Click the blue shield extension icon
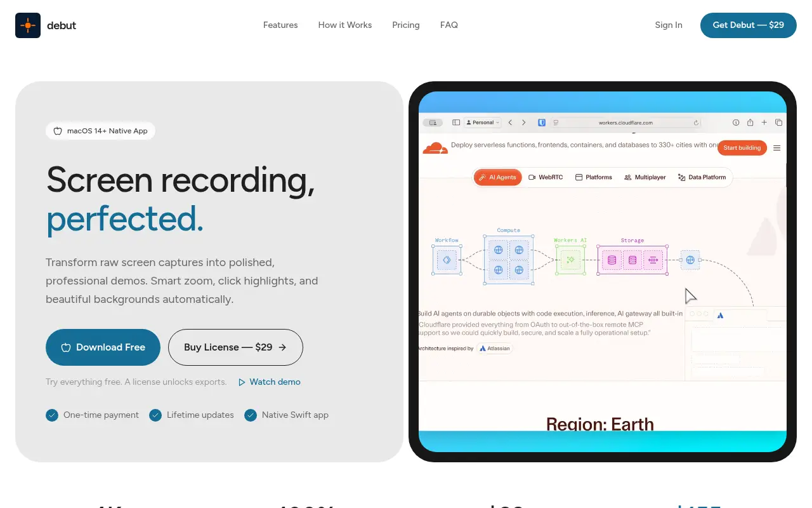The height and width of the screenshot is (508, 812). [x=542, y=123]
